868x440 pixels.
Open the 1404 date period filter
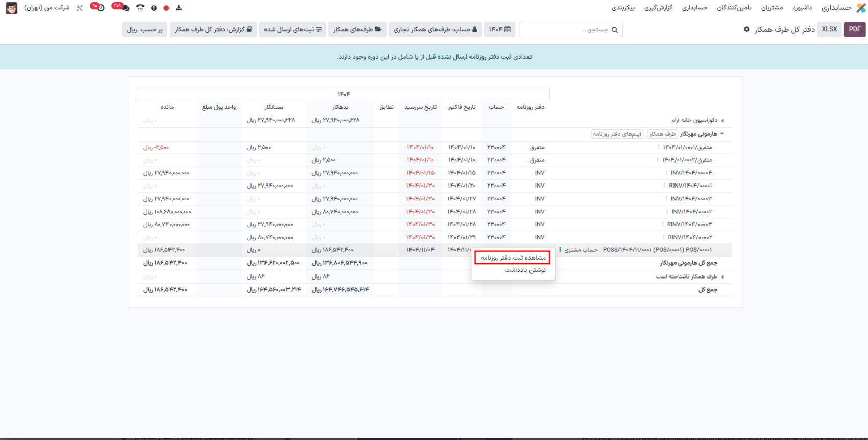click(x=499, y=30)
